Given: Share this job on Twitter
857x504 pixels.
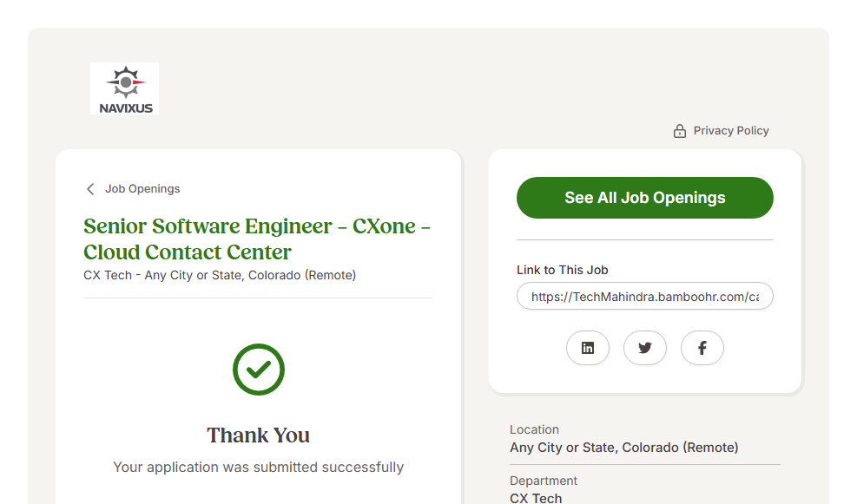Looking at the screenshot, I should pos(645,348).
